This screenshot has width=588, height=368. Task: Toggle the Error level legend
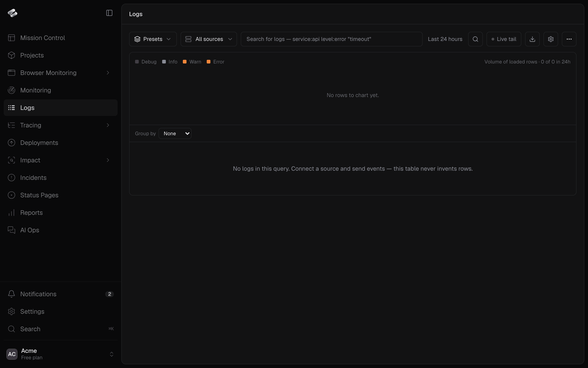point(215,62)
